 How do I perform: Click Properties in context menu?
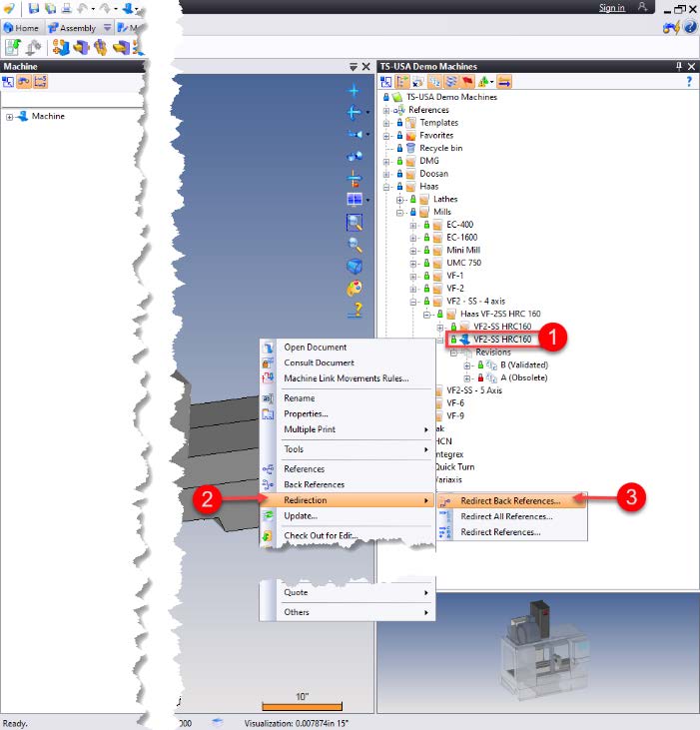coord(306,413)
